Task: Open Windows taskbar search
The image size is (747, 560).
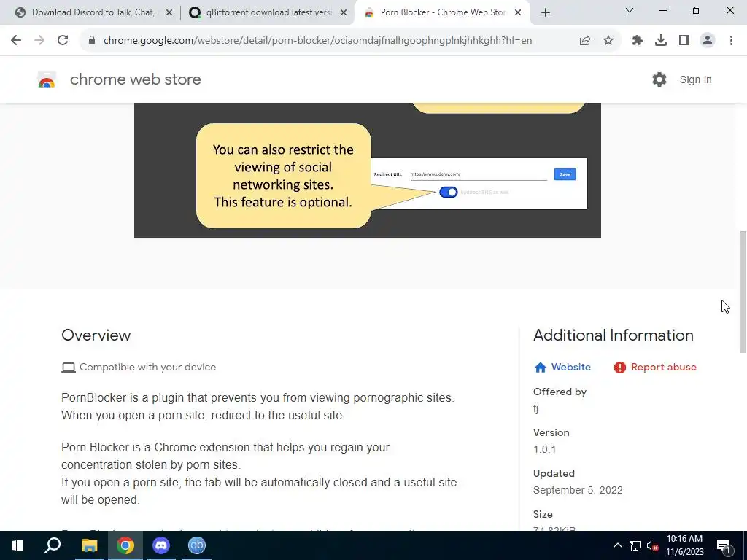Action: 53,545
